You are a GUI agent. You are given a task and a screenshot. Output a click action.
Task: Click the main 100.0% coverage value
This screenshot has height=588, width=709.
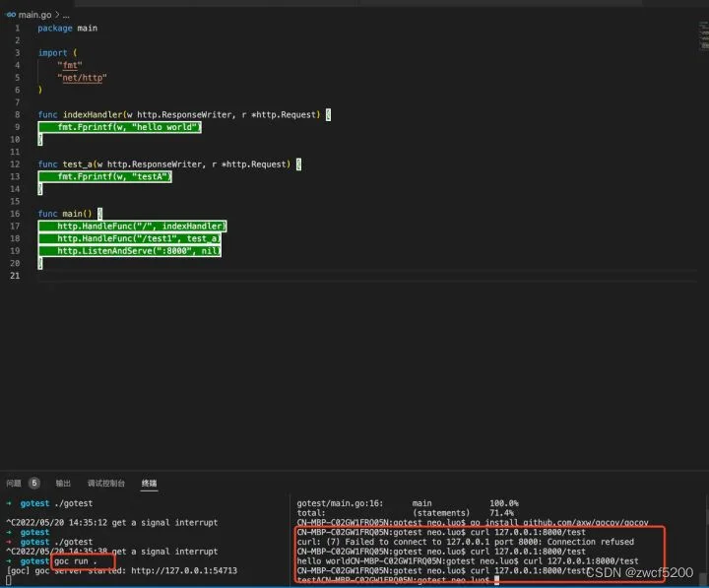pyautogui.click(x=504, y=503)
